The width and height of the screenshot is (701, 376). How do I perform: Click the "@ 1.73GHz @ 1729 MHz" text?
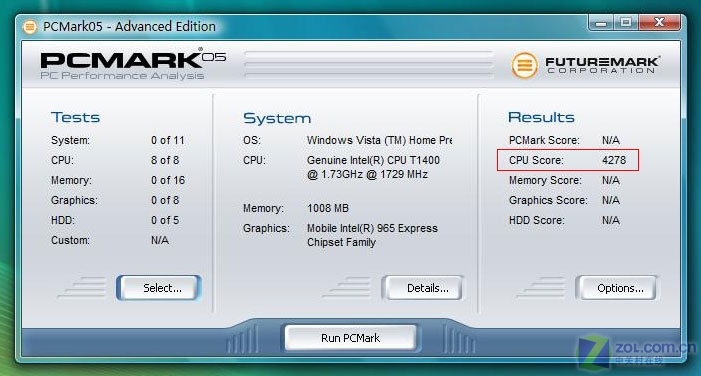367,174
